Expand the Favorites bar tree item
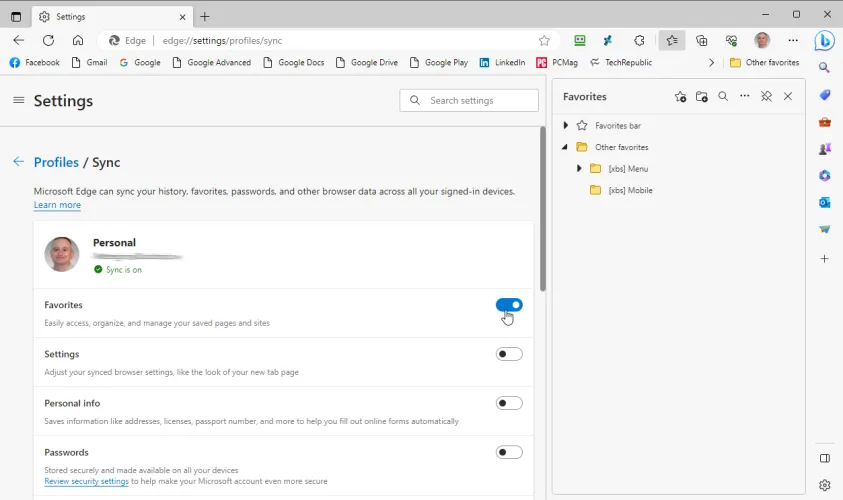The width and height of the screenshot is (843, 500). point(566,126)
